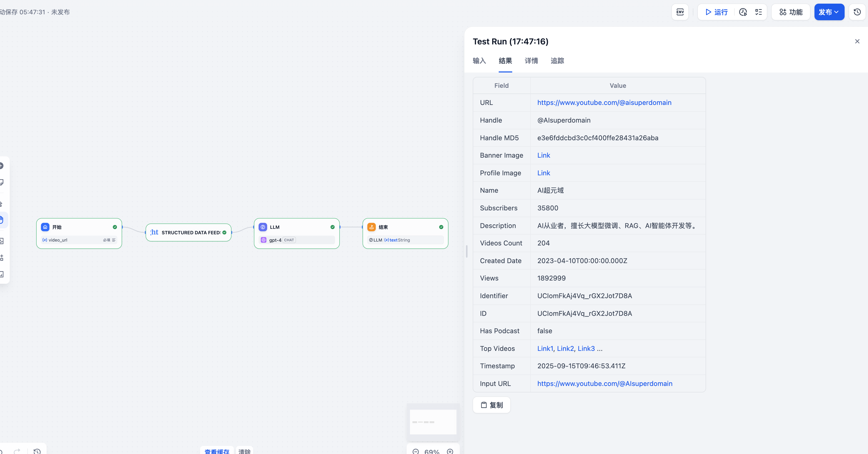Open version history icon at top right
868x454 pixels.
[x=857, y=12]
